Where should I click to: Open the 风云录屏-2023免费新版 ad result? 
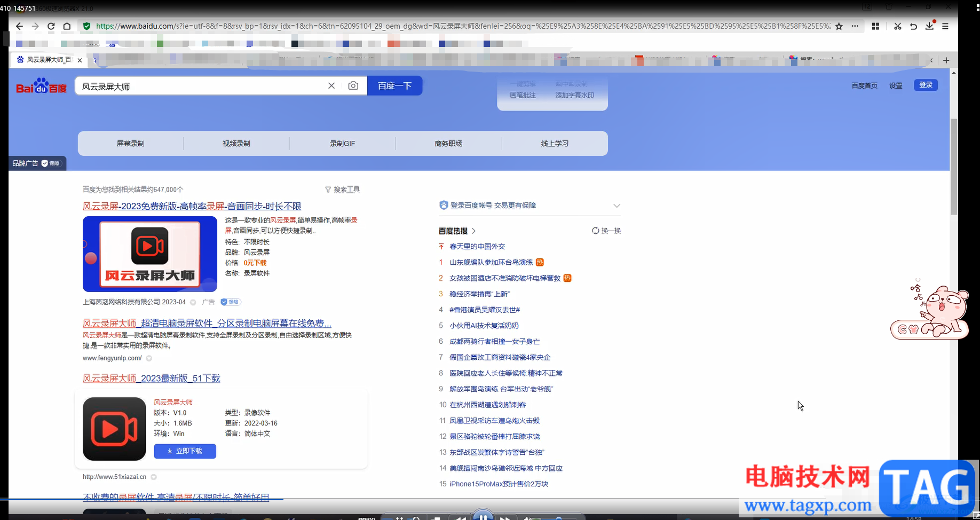[x=192, y=206]
